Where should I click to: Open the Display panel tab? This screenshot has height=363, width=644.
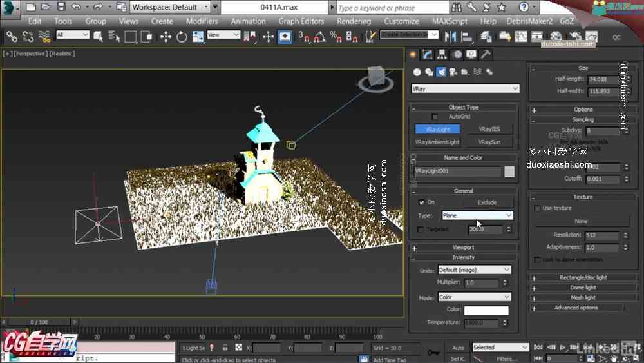point(471,54)
